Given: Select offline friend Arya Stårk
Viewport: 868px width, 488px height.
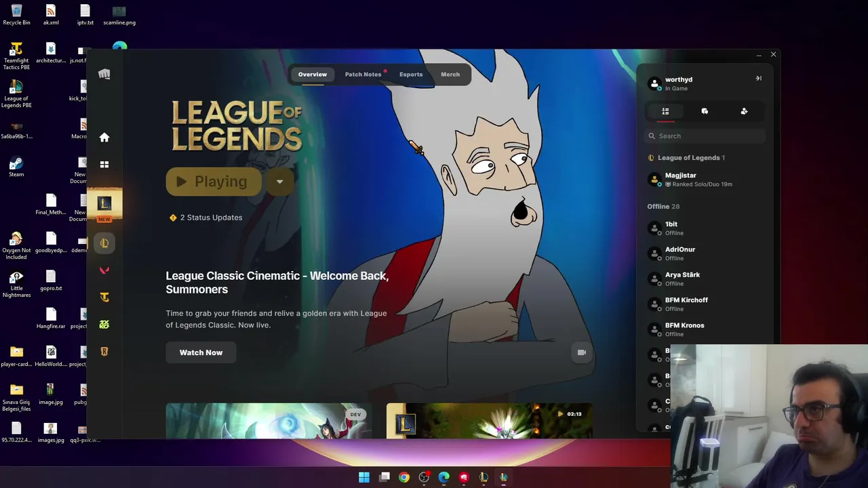Looking at the screenshot, I should coord(705,279).
